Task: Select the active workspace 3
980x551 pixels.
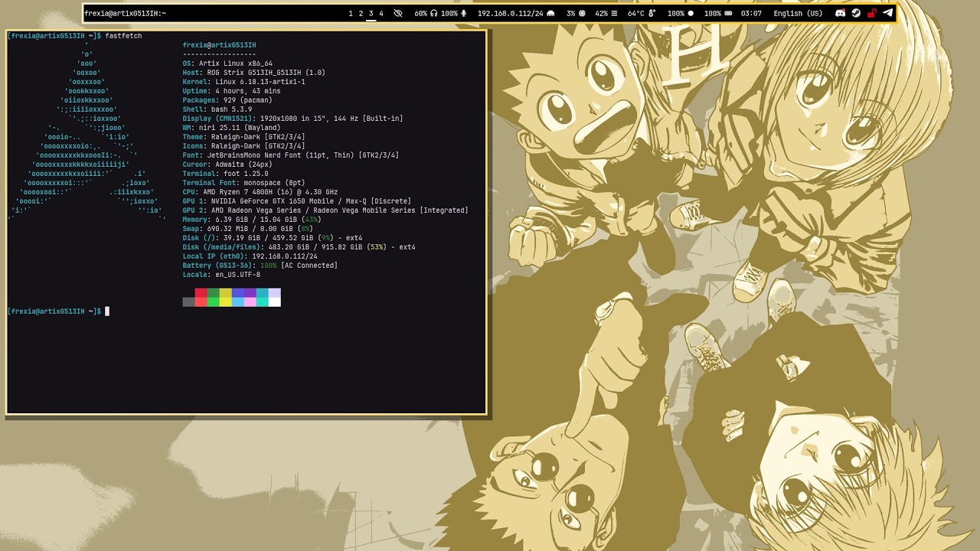Action: pos(371,13)
